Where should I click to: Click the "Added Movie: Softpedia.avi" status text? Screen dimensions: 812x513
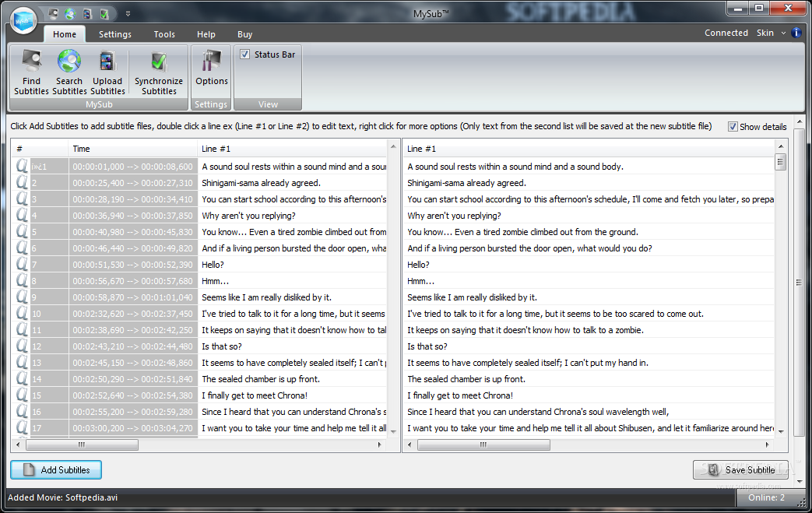click(x=62, y=497)
